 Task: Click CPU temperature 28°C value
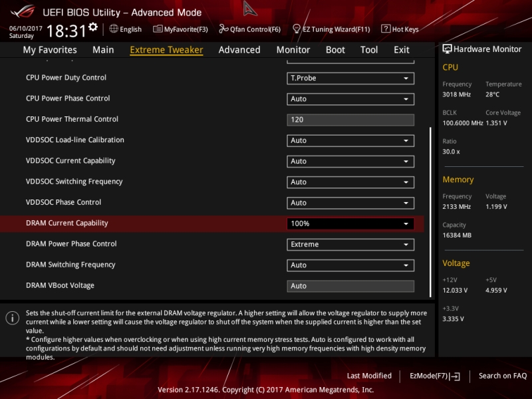point(492,94)
